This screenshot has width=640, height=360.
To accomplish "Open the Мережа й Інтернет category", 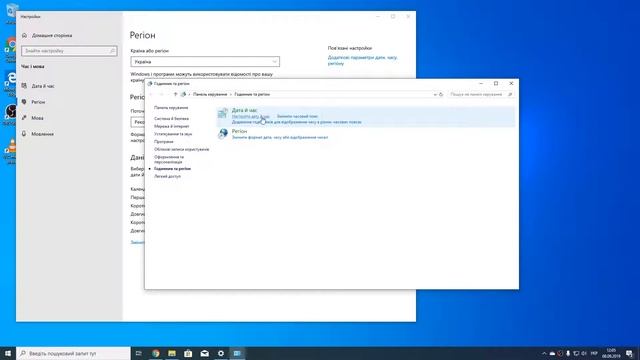I will (171, 127).
